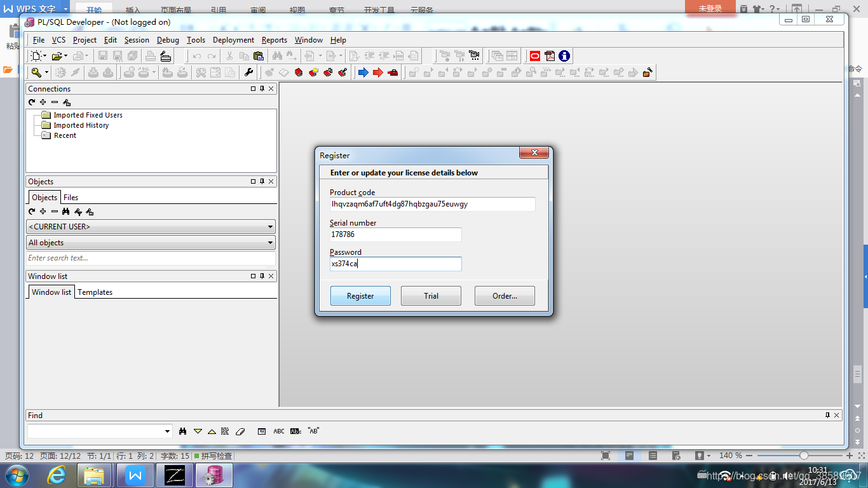Open Windows Explorer from the taskbar
Viewport: 868px width, 488px height.
coord(94,475)
